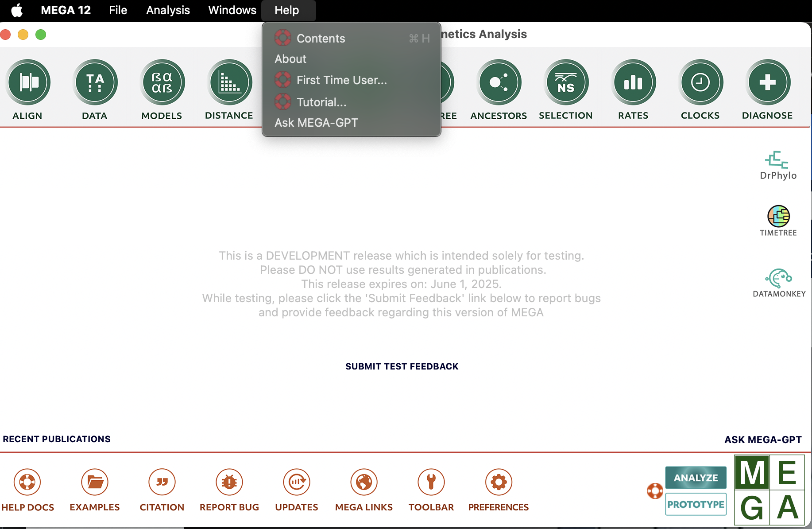Launch the DrPhylo tool

click(x=778, y=165)
